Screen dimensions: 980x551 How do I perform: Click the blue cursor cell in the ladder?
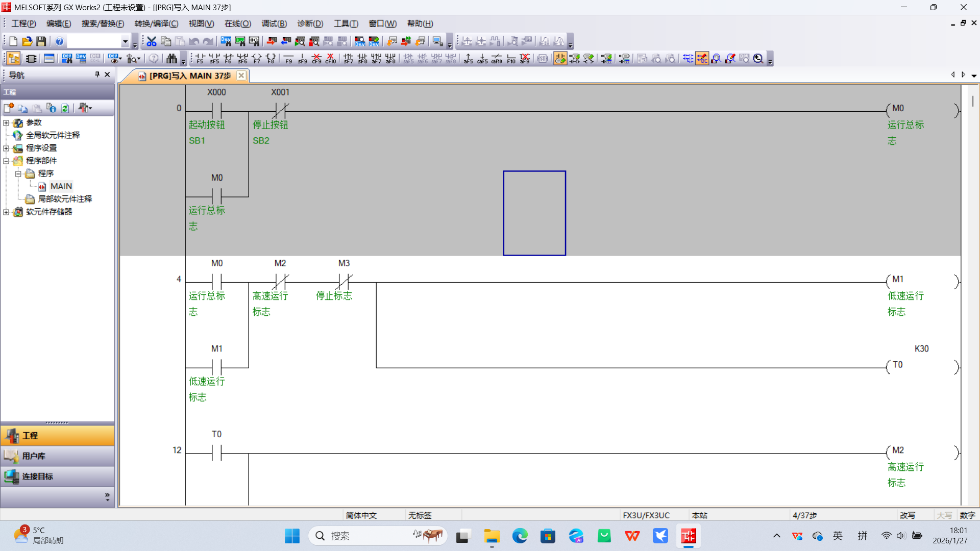[534, 213]
